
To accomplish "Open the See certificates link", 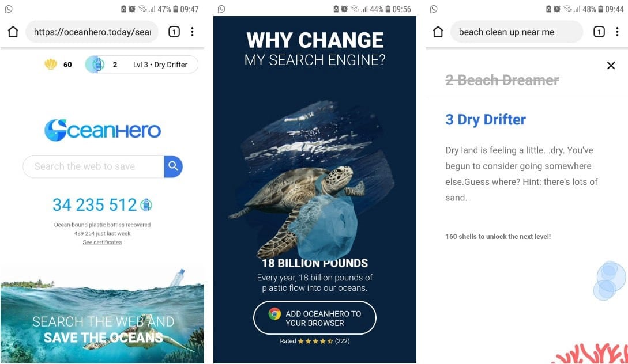I will click(102, 242).
